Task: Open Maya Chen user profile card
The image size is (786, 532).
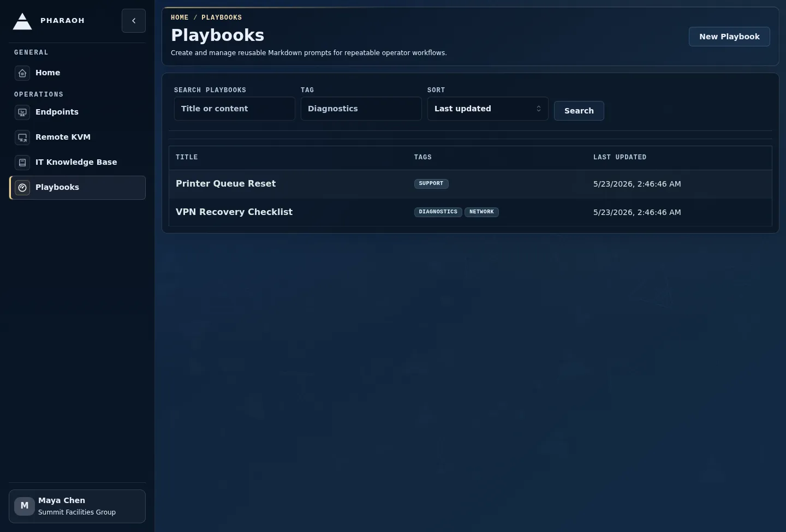Action: (x=78, y=506)
